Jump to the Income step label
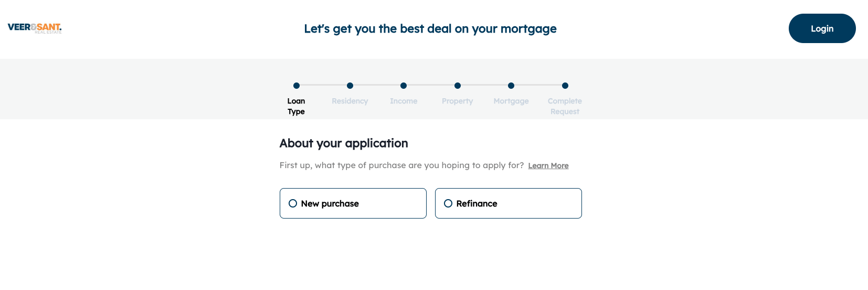This screenshot has width=868, height=290. pos(404,101)
